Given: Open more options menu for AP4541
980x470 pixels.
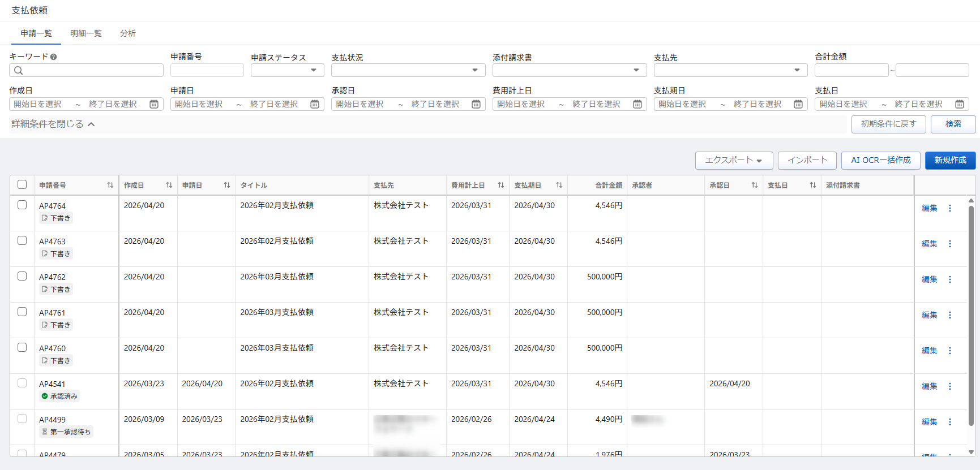Looking at the screenshot, I should [x=950, y=386].
